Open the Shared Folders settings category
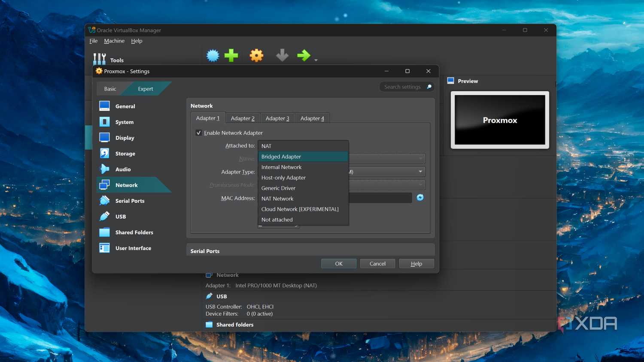 [134, 232]
